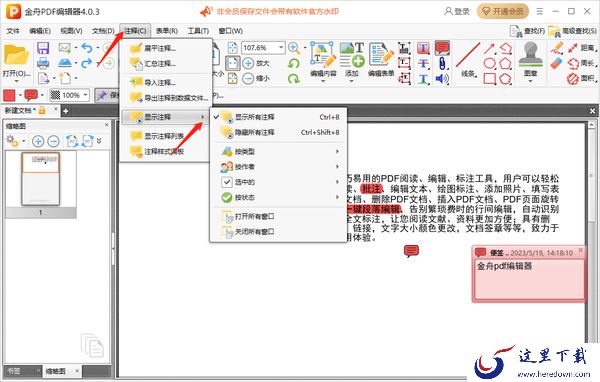This screenshot has width=600, height=382.
Task: Select the 线条 line drawing tool
Action: (468, 60)
